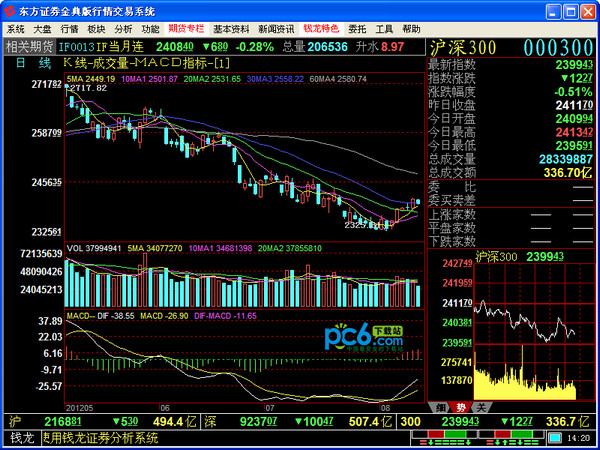600x450 pixels.
Task: Click the application logo icon in title bar
Action: 9,10
